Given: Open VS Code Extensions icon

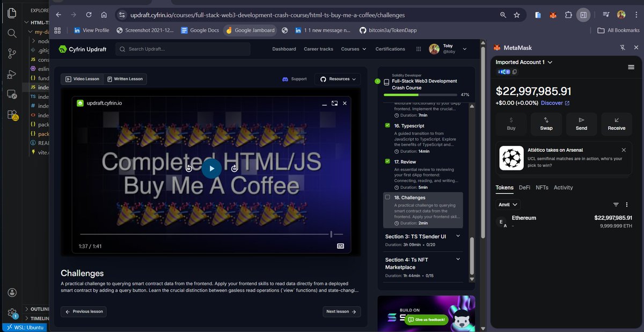Looking at the screenshot, I should (12, 115).
